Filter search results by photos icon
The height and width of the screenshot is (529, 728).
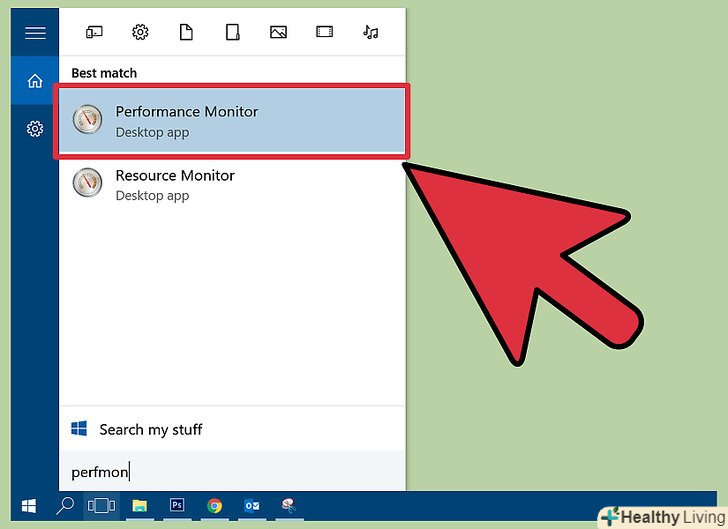point(279,32)
